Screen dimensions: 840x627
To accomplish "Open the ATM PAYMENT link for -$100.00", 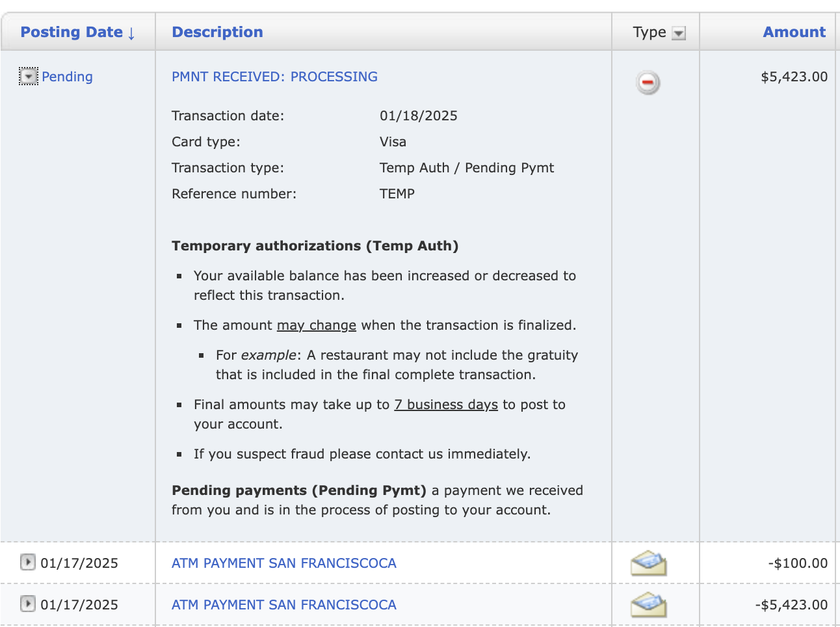I will coord(284,563).
